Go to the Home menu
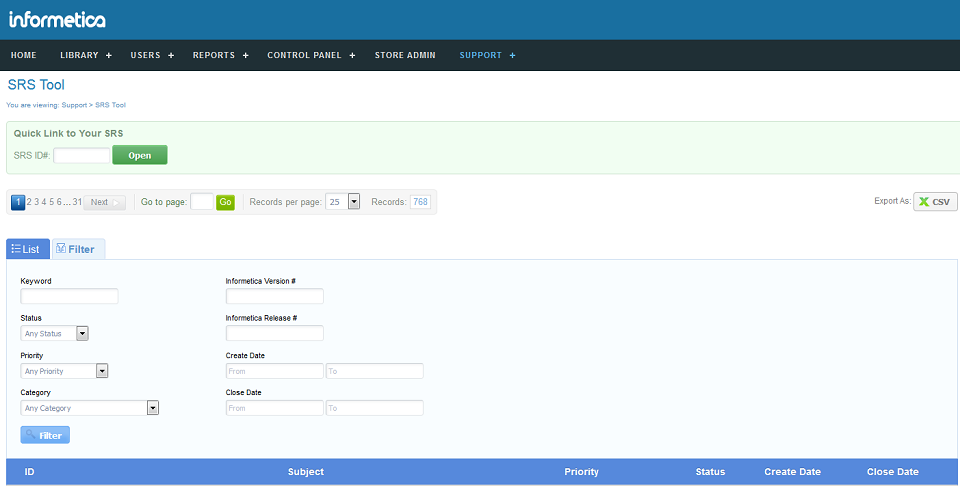Screen dimensions: 960x486 [23, 55]
